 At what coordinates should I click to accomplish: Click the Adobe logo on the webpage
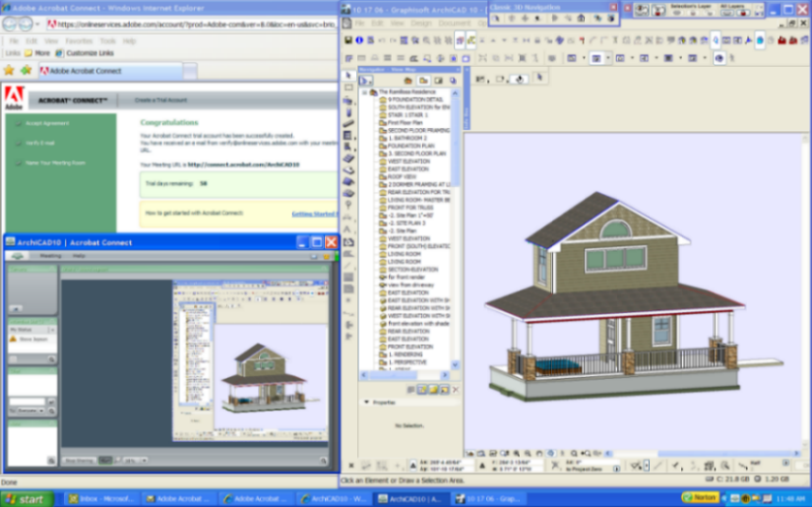[x=14, y=97]
